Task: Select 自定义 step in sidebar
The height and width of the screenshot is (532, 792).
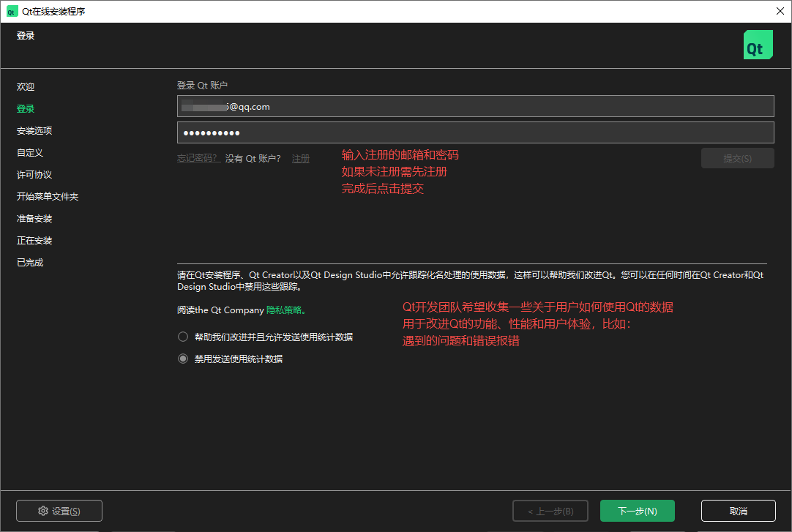Action: coord(30,152)
